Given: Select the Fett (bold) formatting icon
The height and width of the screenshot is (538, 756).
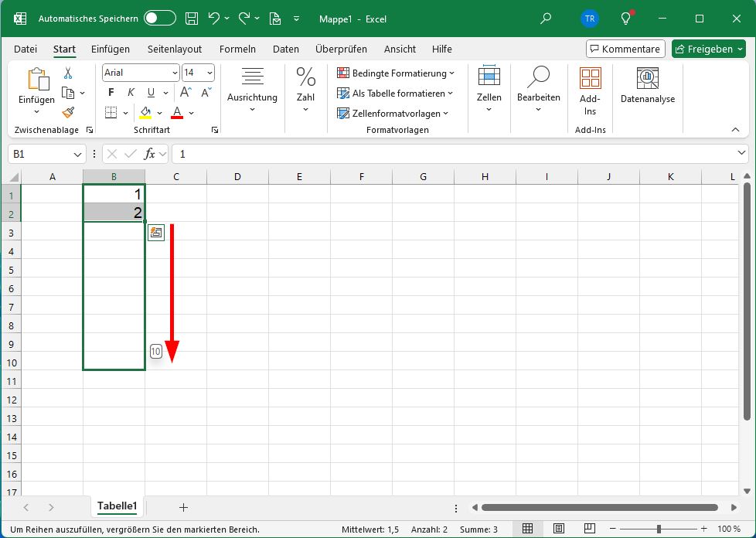Looking at the screenshot, I should click(x=111, y=92).
